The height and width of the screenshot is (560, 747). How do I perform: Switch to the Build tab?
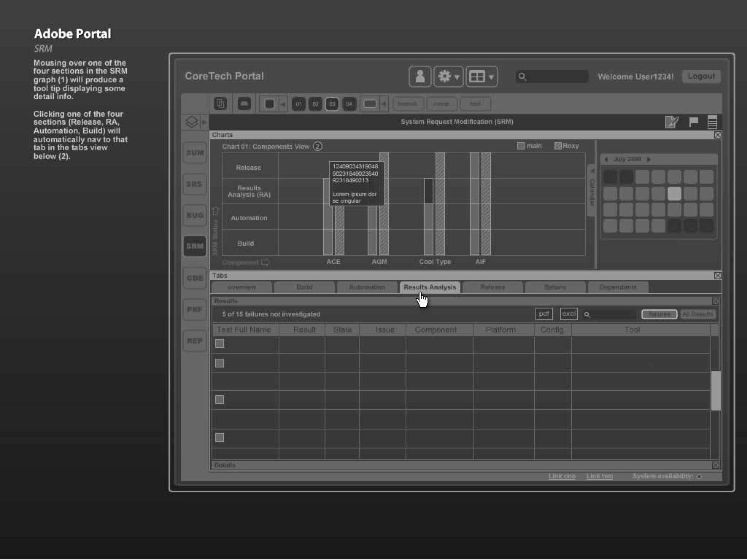pyautogui.click(x=304, y=287)
